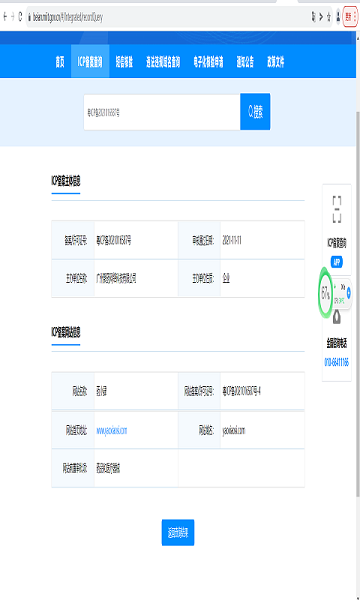
Task: Open the 违法违规域名查询 menu item
Action: pos(163,62)
